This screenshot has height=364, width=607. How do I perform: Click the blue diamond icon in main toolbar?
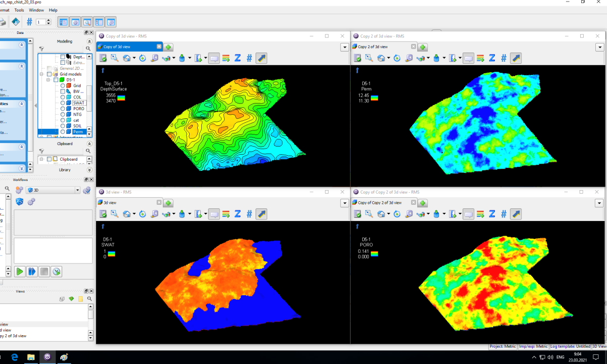(x=15, y=22)
